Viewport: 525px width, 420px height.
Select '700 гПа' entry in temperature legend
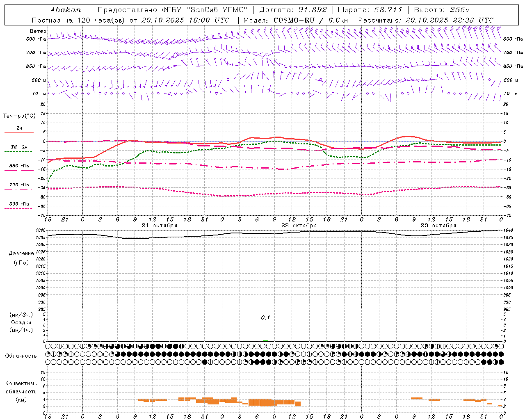pyautogui.click(x=19, y=185)
